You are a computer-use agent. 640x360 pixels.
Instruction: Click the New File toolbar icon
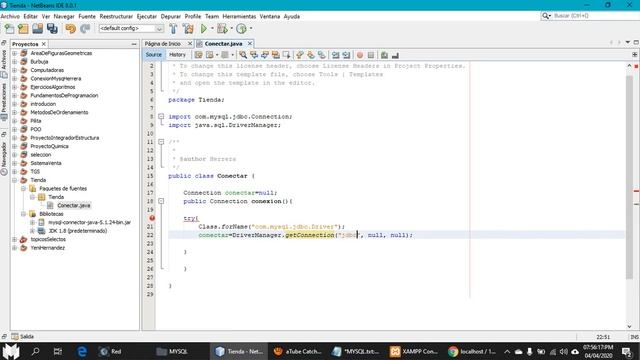point(9,29)
